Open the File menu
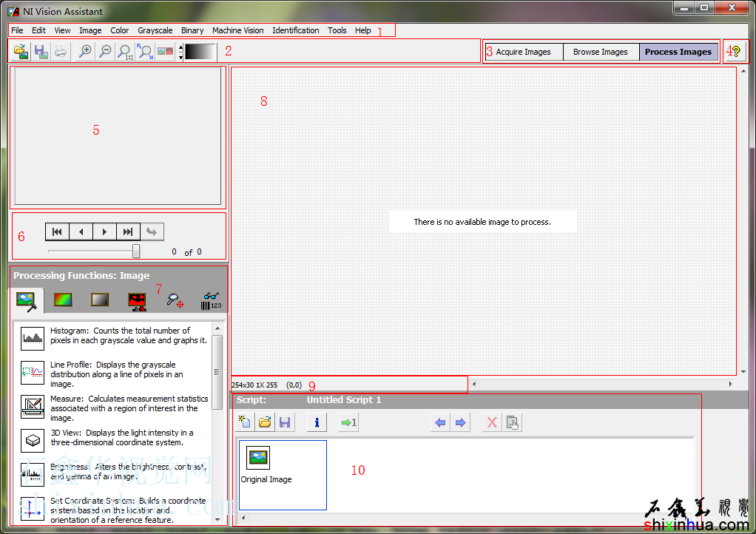Viewport: 756px width, 534px height. coord(17,30)
